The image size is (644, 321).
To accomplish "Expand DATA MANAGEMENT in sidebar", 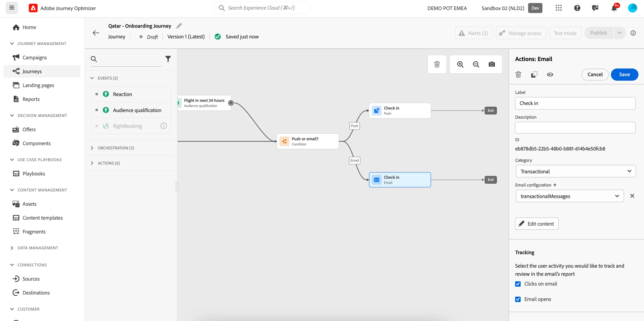I will [38, 248].
